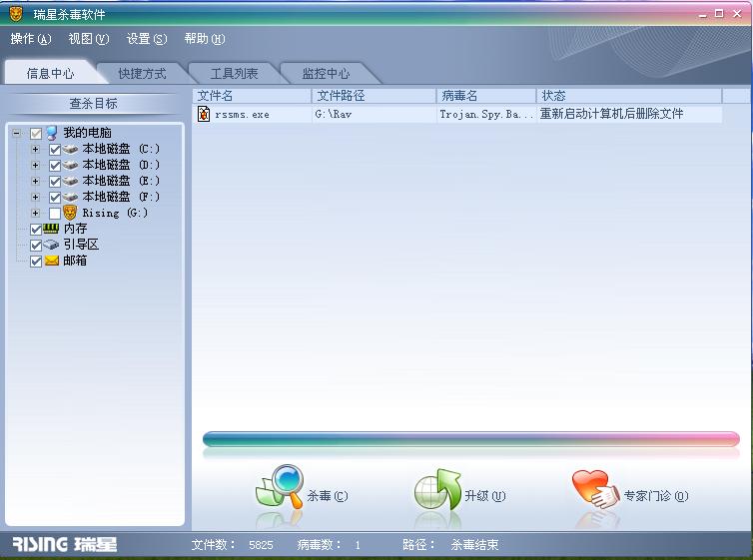753x560 pixels.
Task: Click the 专家门诊(O) button label
Action: coord(656,496)
